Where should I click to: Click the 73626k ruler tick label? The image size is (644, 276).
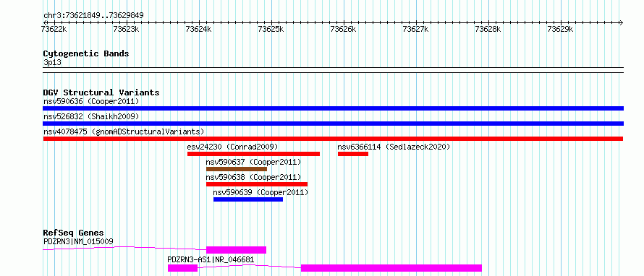point(344,29)
